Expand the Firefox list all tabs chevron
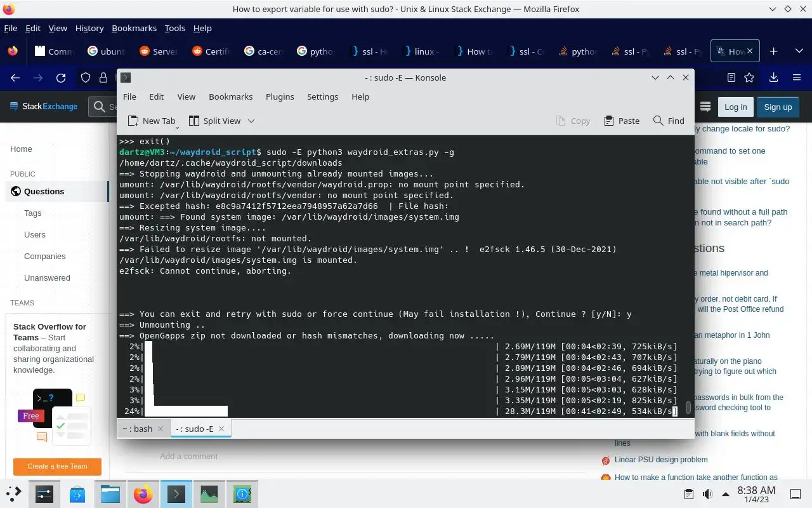Image resolution: width=812 pixels, height=508 pixels. (799, 51)
